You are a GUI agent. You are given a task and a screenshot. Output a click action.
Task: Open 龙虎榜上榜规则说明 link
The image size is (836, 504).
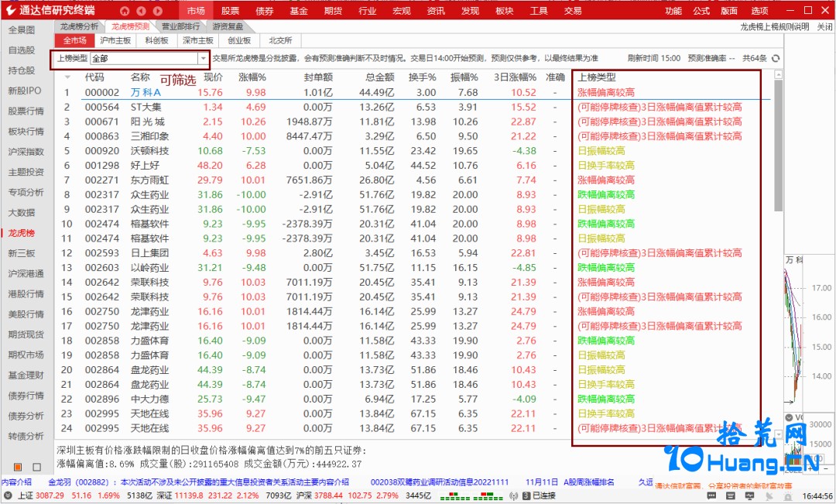click(775, 26)
